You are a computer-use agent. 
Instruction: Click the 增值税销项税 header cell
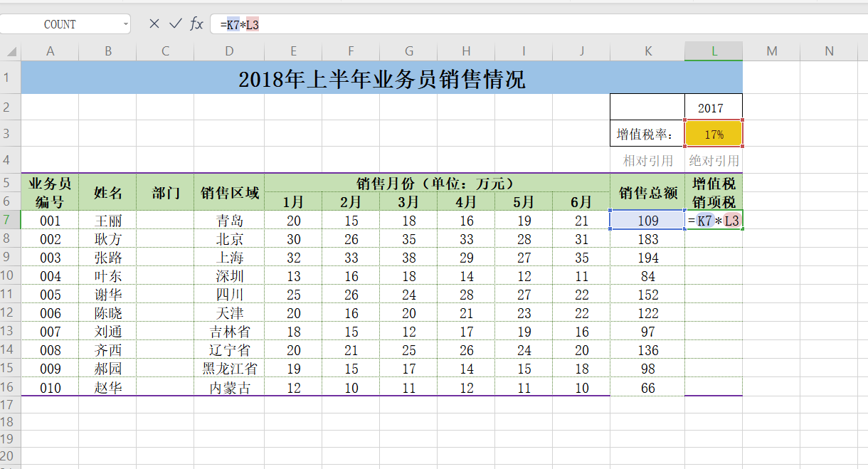[714, 192]
